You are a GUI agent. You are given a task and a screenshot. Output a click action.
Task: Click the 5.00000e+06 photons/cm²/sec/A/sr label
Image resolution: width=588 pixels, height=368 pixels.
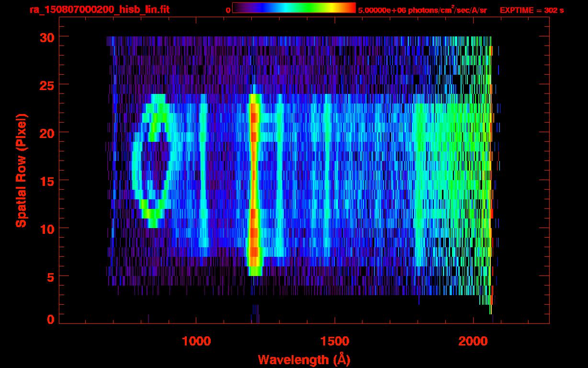pos(422,10)
